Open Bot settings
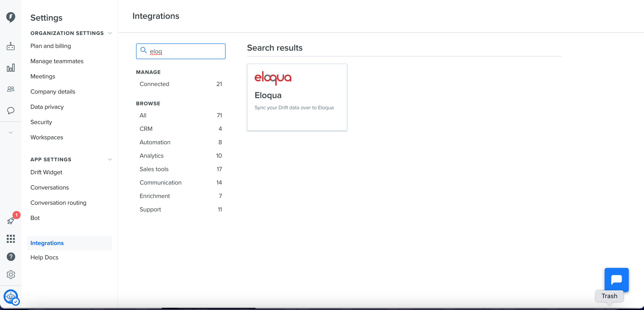Viewport: 644px width, 310px height. tap(35, 218)
